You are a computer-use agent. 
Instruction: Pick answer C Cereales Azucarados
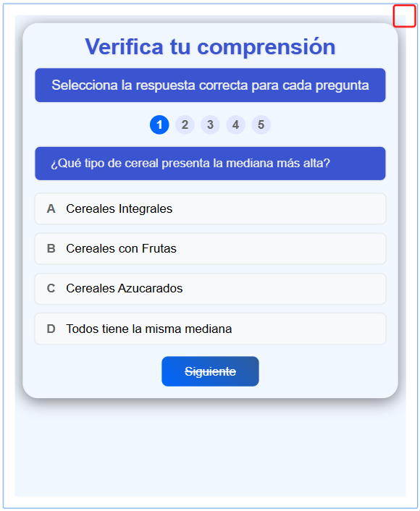click(210, 289)
